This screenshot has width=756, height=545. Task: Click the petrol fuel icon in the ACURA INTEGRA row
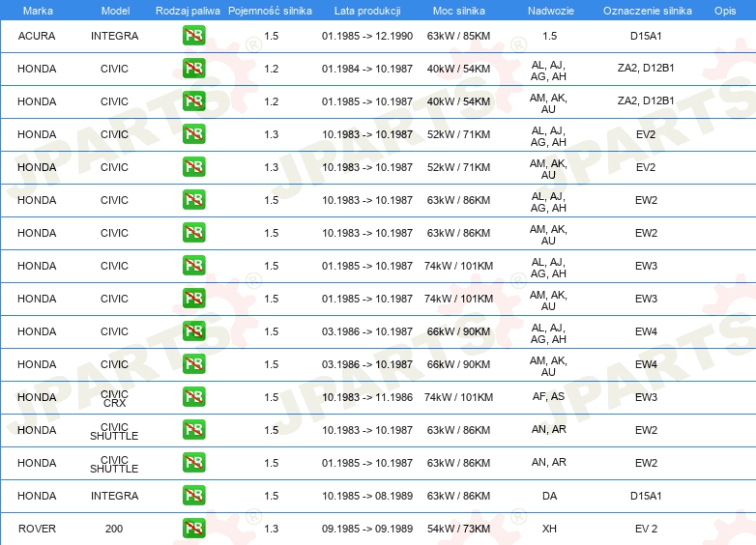click(193, 35)
